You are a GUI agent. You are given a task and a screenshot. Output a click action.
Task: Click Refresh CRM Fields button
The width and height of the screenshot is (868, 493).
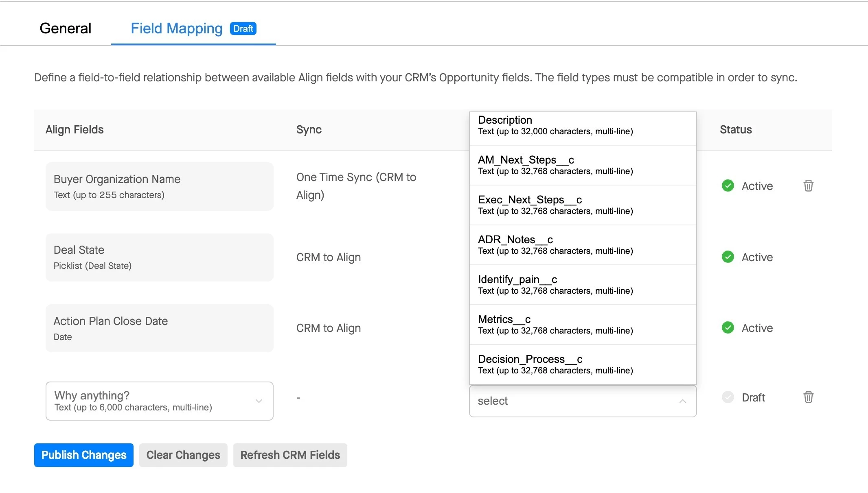[x=290, y=455]
